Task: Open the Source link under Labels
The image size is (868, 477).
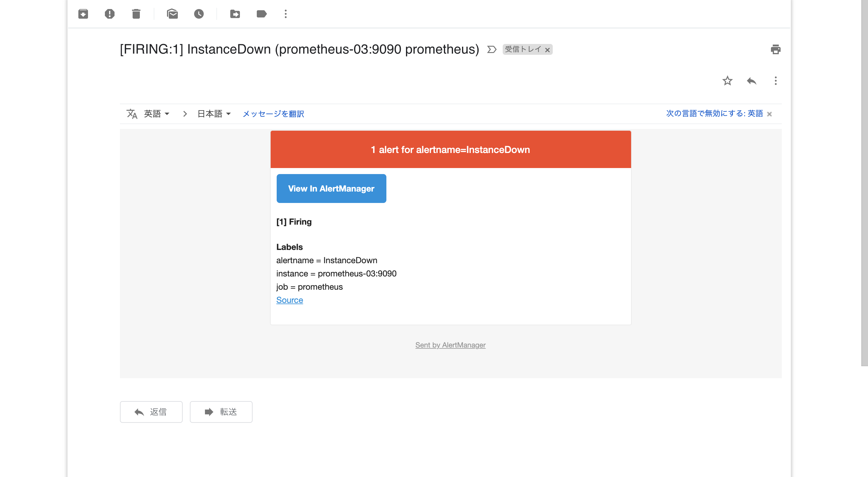Action: pos(289,300)
